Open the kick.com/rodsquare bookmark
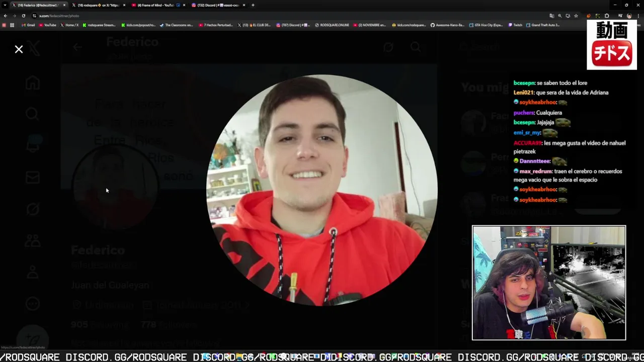The width and height of the screenshot is (644, 362). (x=409, y=25)
